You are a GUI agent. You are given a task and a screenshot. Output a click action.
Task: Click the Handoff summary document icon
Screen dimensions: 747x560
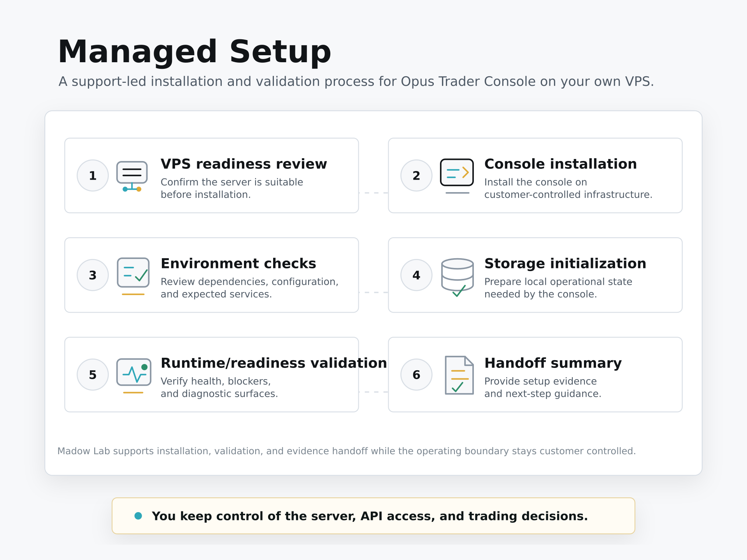459,375
